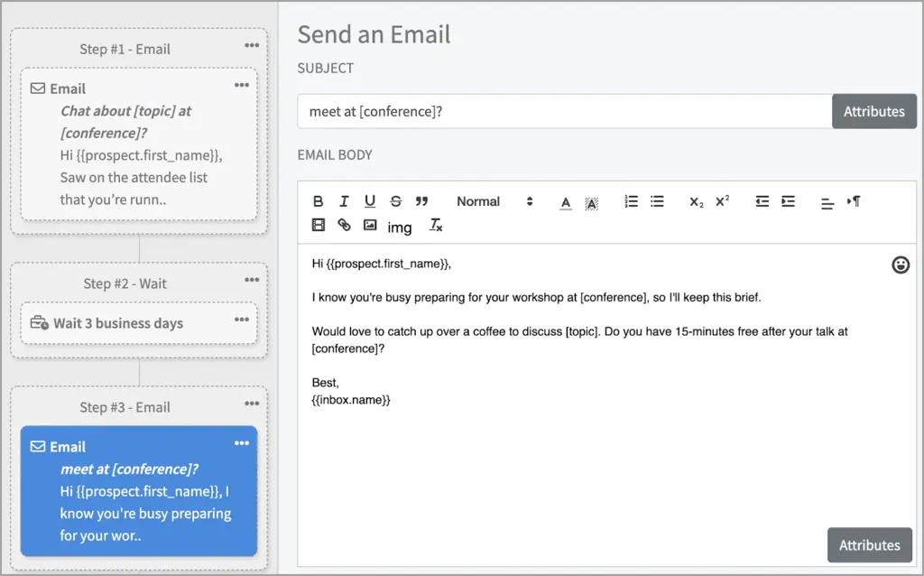Click the img toolbar button
This screenshot has height=576, width=924.
(x=399, y=228)
